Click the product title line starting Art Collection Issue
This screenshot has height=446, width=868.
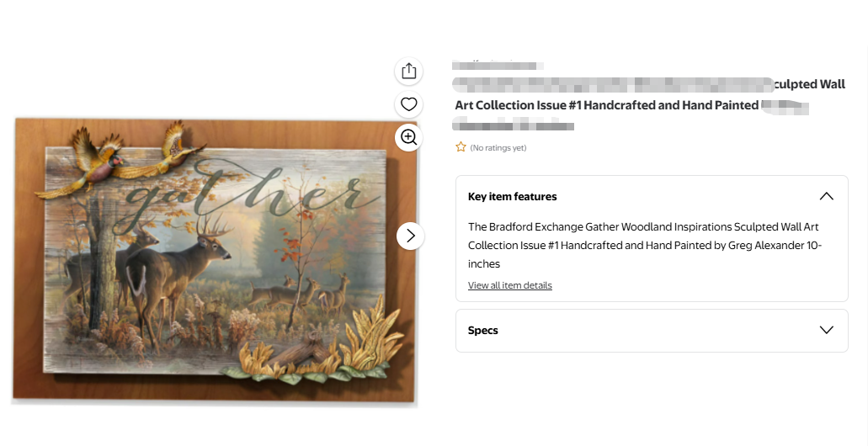pos(607,105)
